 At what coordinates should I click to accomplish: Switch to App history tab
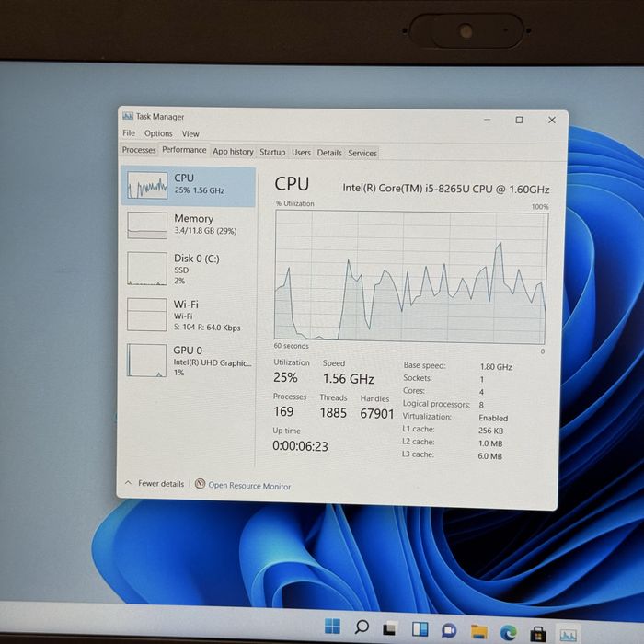233,152
